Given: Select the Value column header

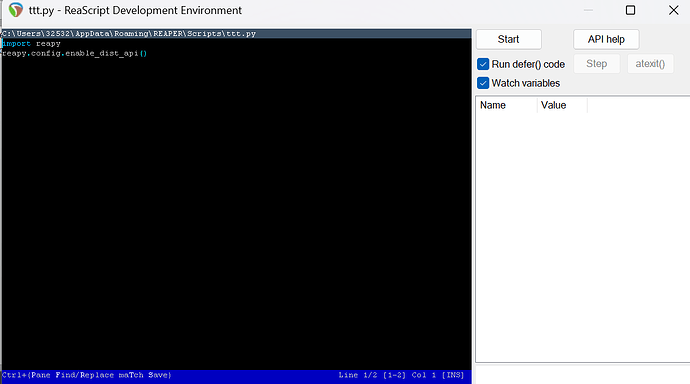Looking at the screenshot, I should [x=562, y=105].
